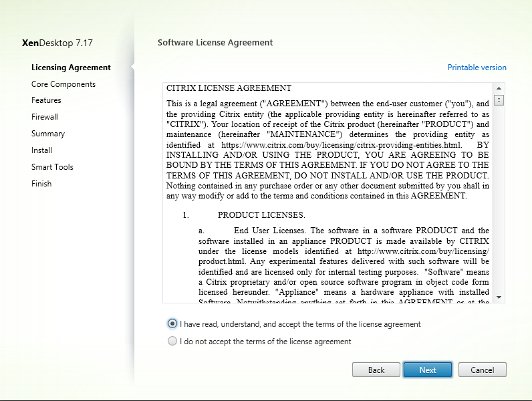Viewport: 532px width, 401px height.
Task: Go to the Firewall step
Action: [45, 117]
